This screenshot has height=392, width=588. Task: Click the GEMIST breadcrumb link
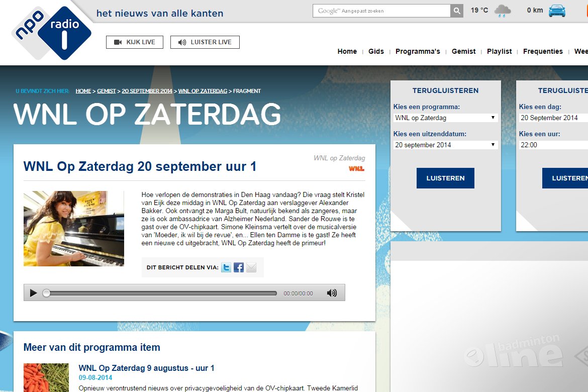tap(107, 91)
